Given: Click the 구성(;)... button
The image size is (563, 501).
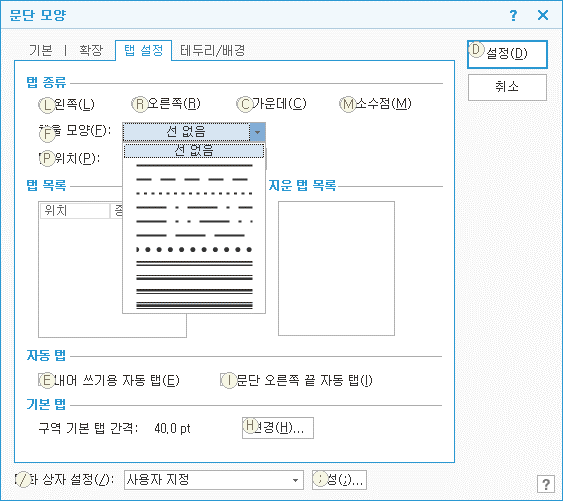Looking at the screenshot, I should click(339, 480).
